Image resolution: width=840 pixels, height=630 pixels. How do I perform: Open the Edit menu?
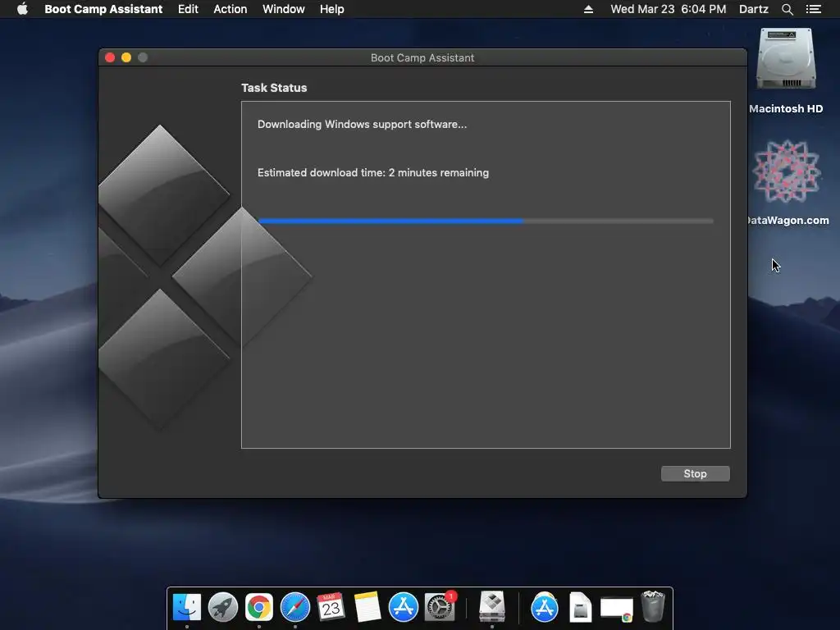click(188, 9)
